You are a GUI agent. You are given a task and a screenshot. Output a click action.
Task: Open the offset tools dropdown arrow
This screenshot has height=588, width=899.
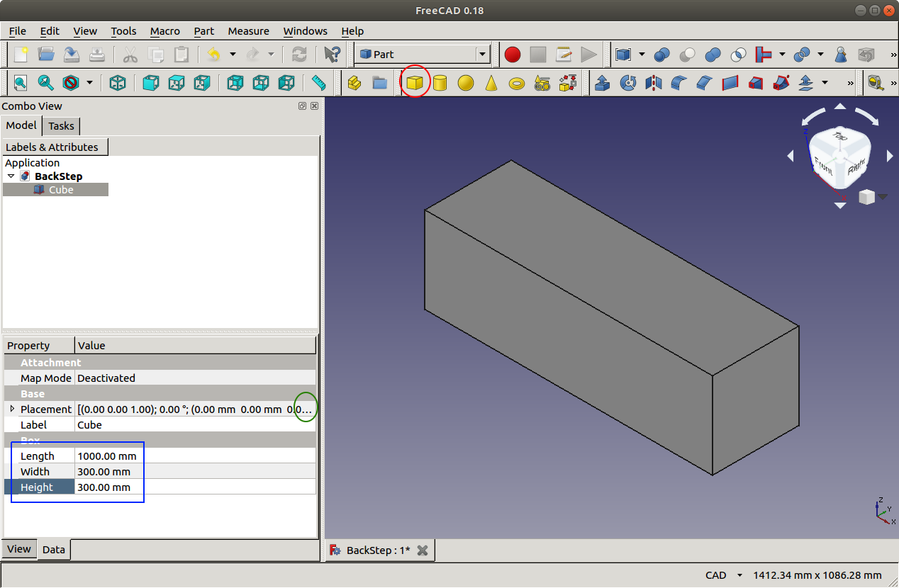pos(825,83)
